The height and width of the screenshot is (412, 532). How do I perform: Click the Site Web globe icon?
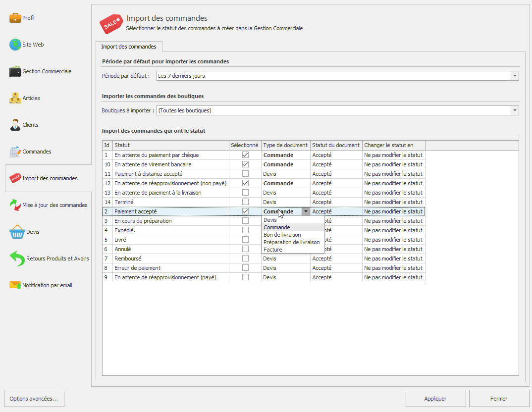(x=15, y=45)
